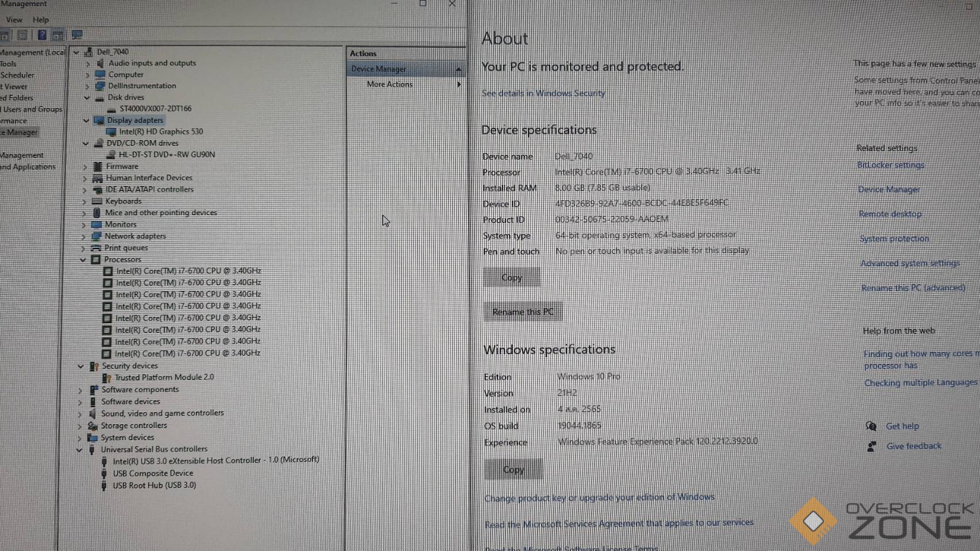Viewport: 980px width, 551px height.
Task: Click the Show/Hide Action Pane toolbar icon
Action: pos(58,35)
